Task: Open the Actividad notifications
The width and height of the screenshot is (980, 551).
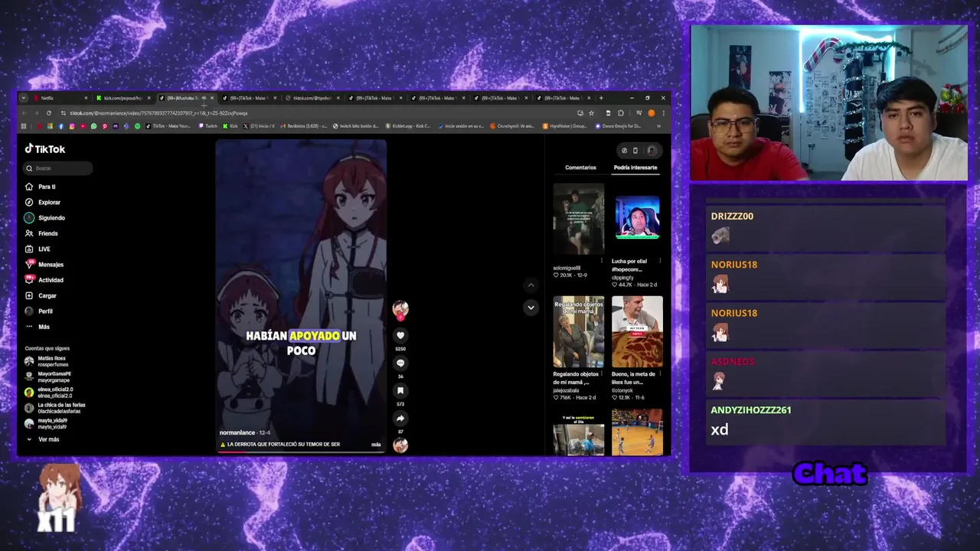Action: [x=44, y=280]
